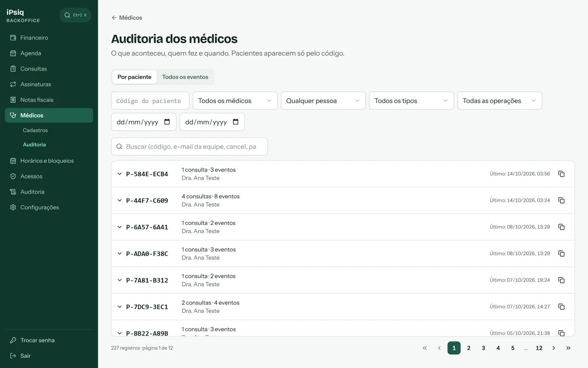The height and width of the screenshot is (368, 588).
Task: Open Horários e bloqueios in sidebar
Action: tap(49, 161)
